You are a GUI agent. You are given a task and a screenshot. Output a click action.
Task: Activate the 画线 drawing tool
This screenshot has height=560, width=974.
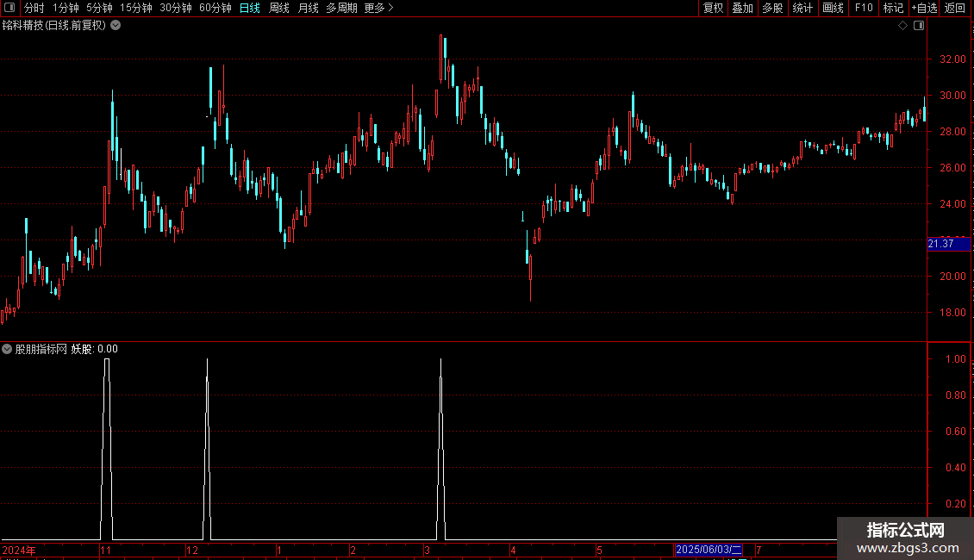coord(833,8)
